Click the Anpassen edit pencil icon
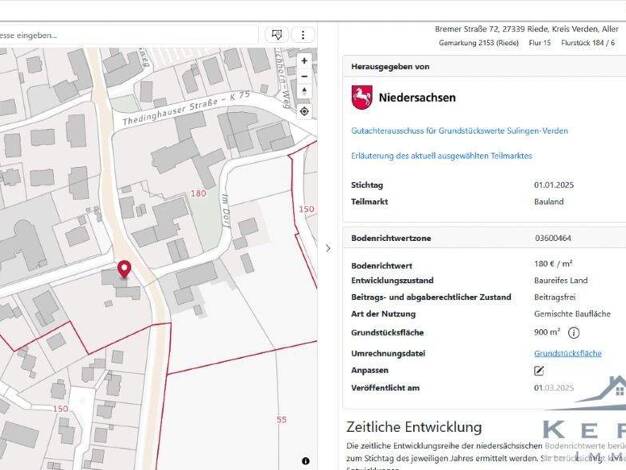This screenshot has height=470, width=626. coord(540,370)
